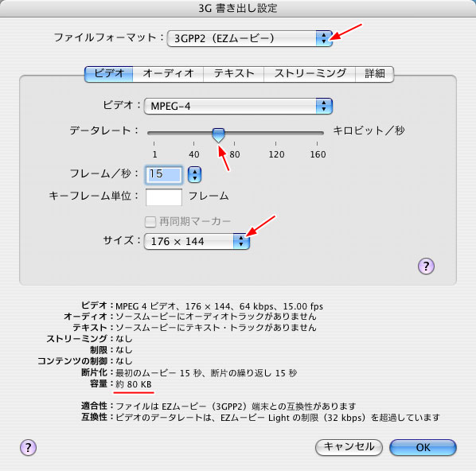Click the 3G 書き出し設定 title bar text

[238, 8]
